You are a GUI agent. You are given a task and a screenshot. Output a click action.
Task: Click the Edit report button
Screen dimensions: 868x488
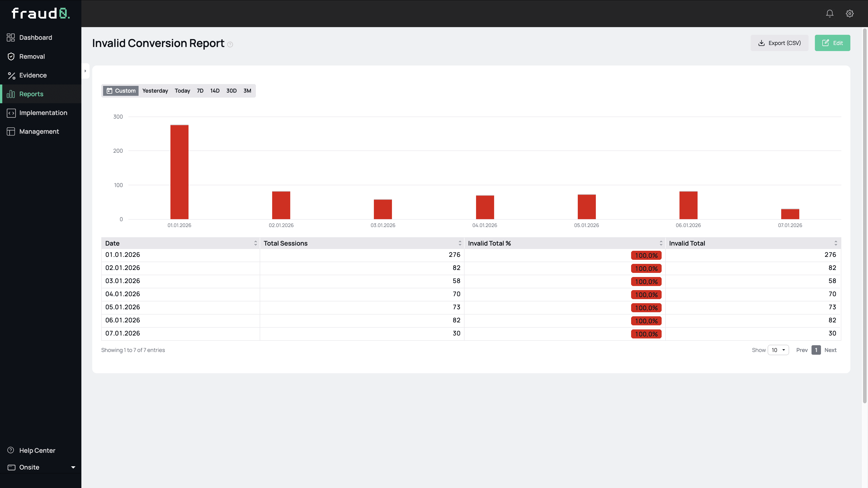click(x=832, y=43)
